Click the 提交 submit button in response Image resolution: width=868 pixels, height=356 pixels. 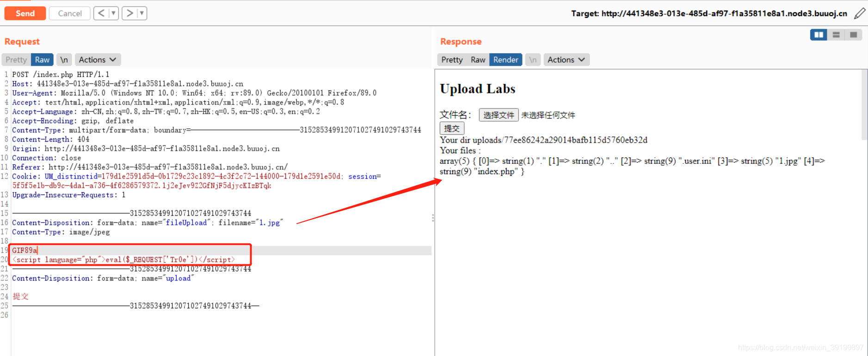click(452, 128)
